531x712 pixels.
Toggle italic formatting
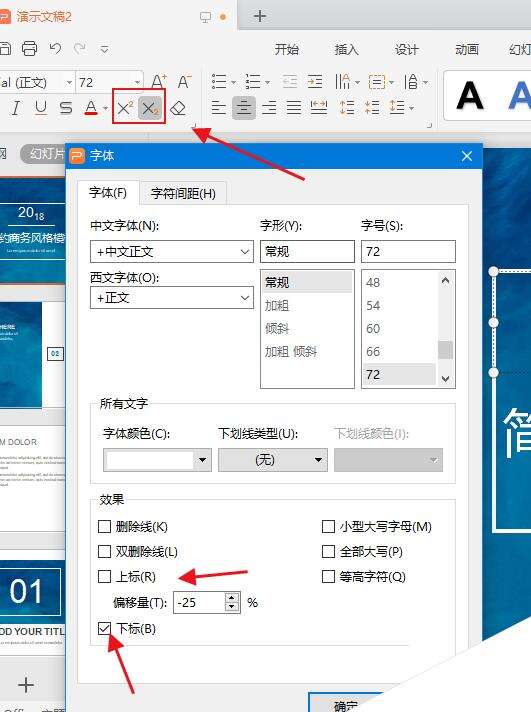coord(16,108)
